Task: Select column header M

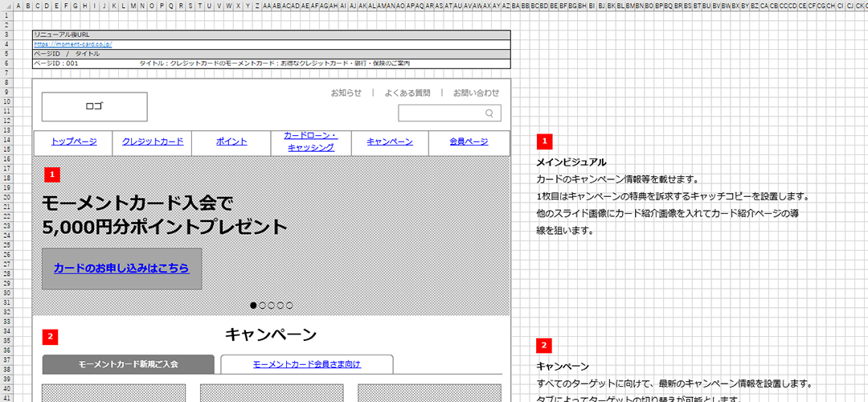Action: click(x=133, y=6)
